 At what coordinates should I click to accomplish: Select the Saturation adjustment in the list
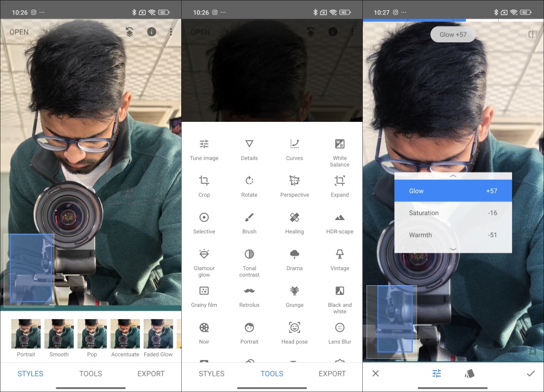tap(453, 213)
